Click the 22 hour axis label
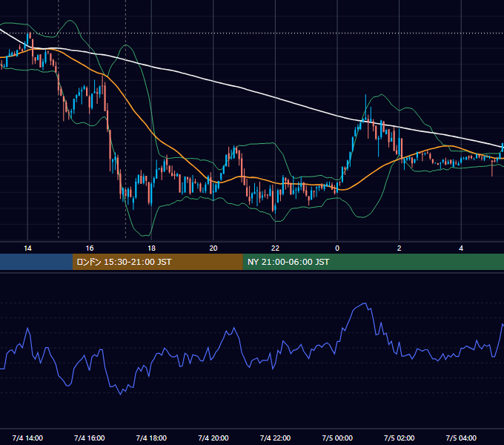The height and width of the screenshot is (445, 504). 275,248
